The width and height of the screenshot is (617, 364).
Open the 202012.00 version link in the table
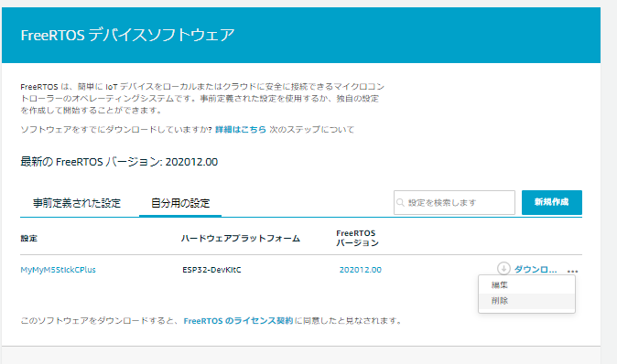pyautogui.click(x=361, y=270)
